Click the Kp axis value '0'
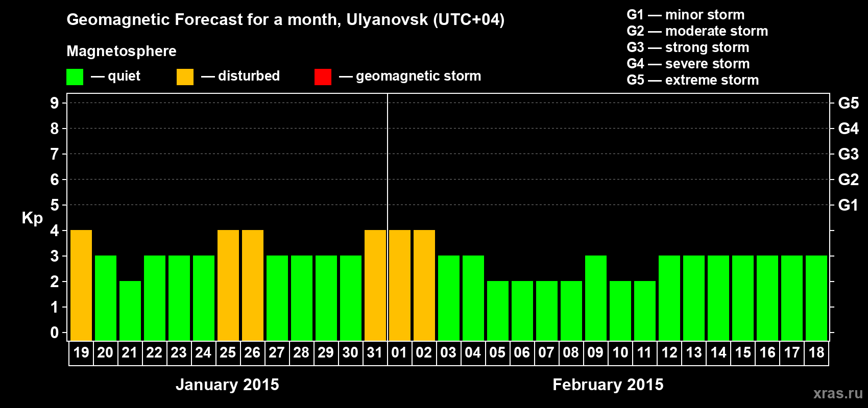 coord(55,333)
